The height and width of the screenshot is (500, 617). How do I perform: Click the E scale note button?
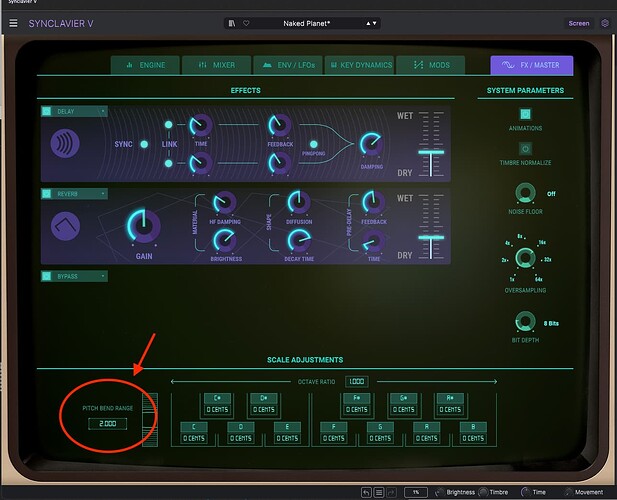pyautogui.click(x=287, y=427)
